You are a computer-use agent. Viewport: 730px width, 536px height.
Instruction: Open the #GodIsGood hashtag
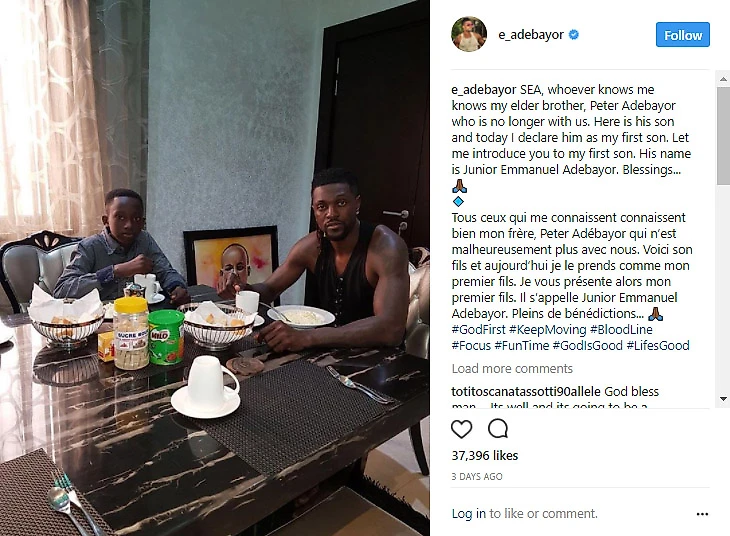coord(588,346)
